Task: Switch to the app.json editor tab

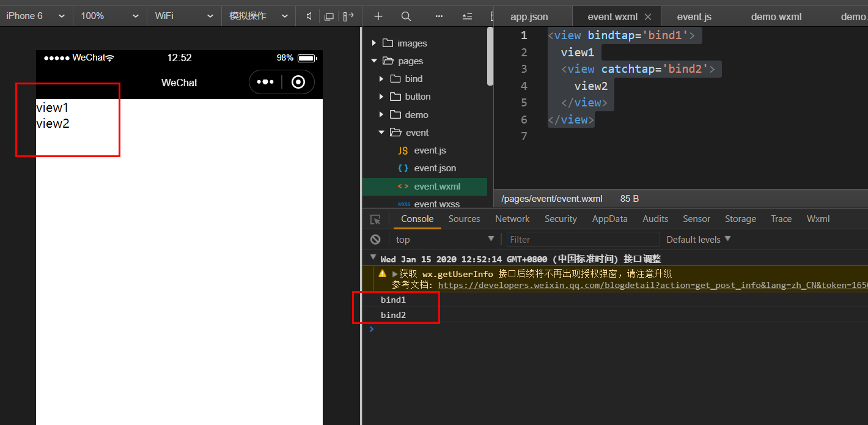Action: click(529, 17)
